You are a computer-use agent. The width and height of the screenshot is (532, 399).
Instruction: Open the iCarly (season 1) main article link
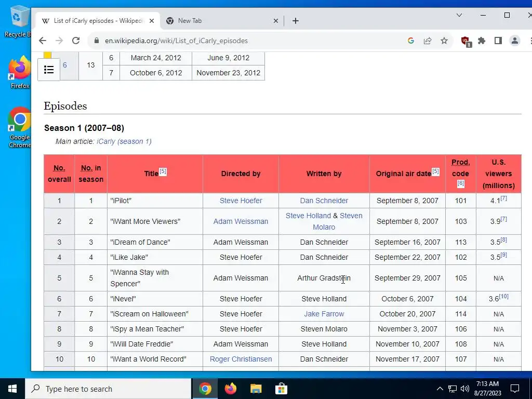pyautogui.click(x=124, y=141)
